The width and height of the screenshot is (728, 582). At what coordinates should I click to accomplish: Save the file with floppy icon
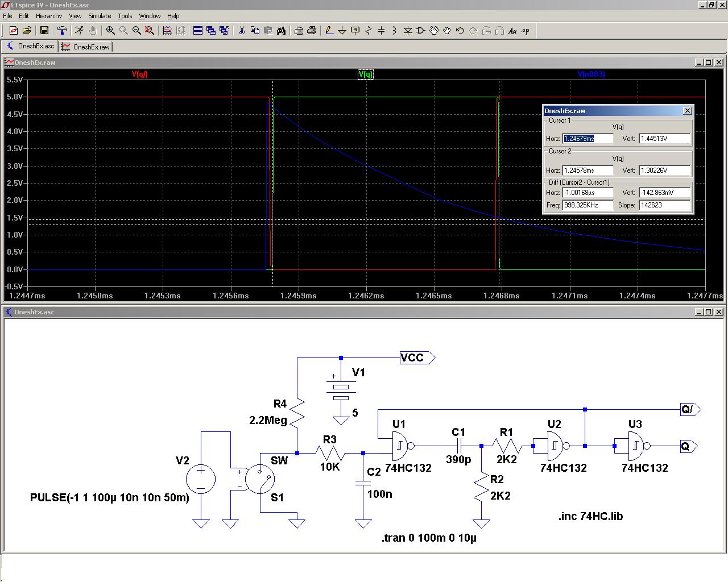coord(44,31)
